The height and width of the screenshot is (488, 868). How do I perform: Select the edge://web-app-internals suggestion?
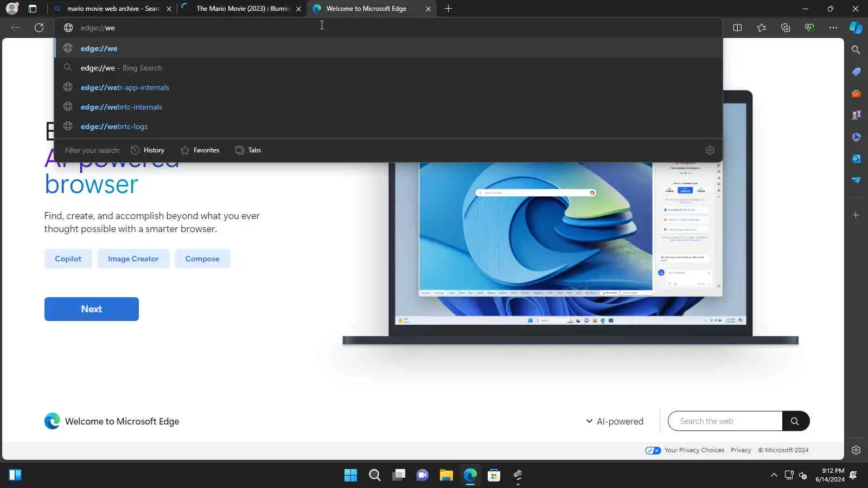pyautogui.click(x=388, y=87)
